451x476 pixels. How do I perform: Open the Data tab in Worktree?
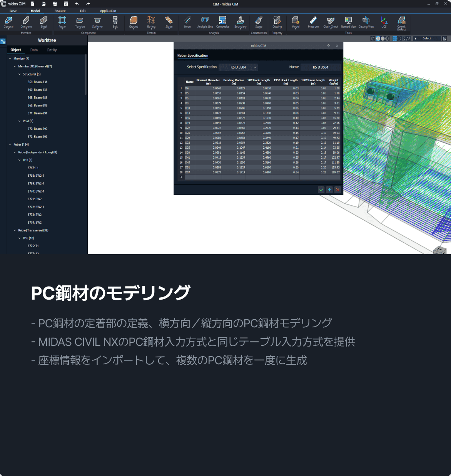34,50
